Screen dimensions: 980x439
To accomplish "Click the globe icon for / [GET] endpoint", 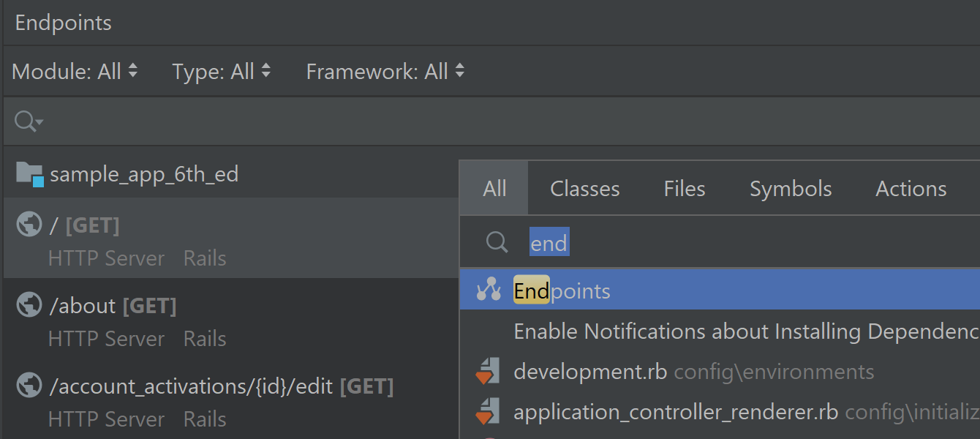I will 29,225.
